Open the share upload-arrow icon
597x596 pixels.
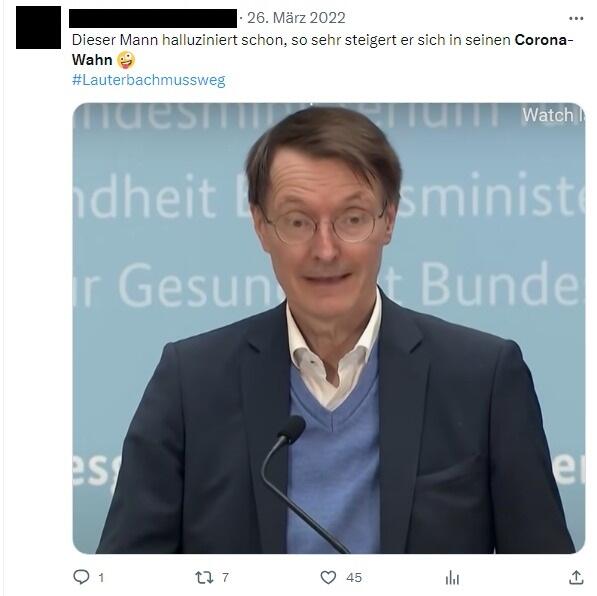pyautogui.click(x=576, y=577)
